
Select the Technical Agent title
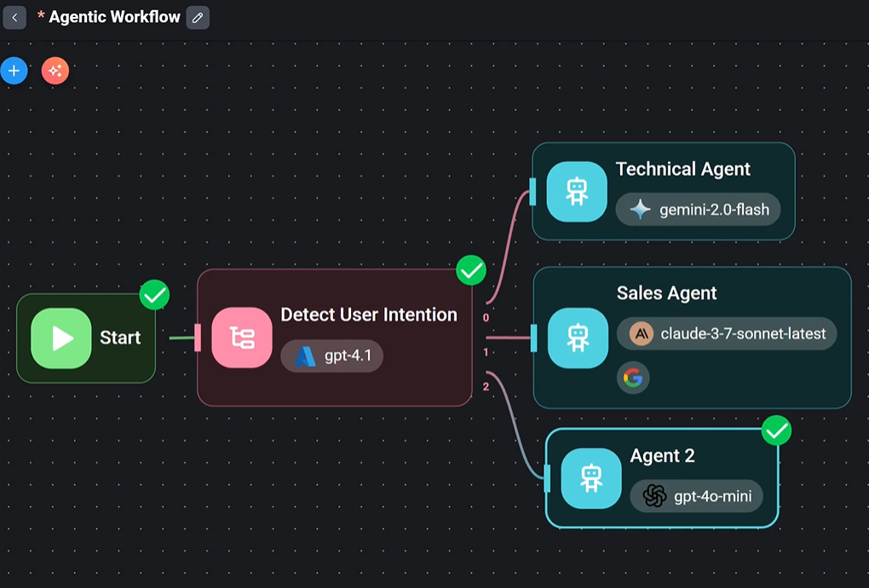pyautogui.click(x=683, y=169)
